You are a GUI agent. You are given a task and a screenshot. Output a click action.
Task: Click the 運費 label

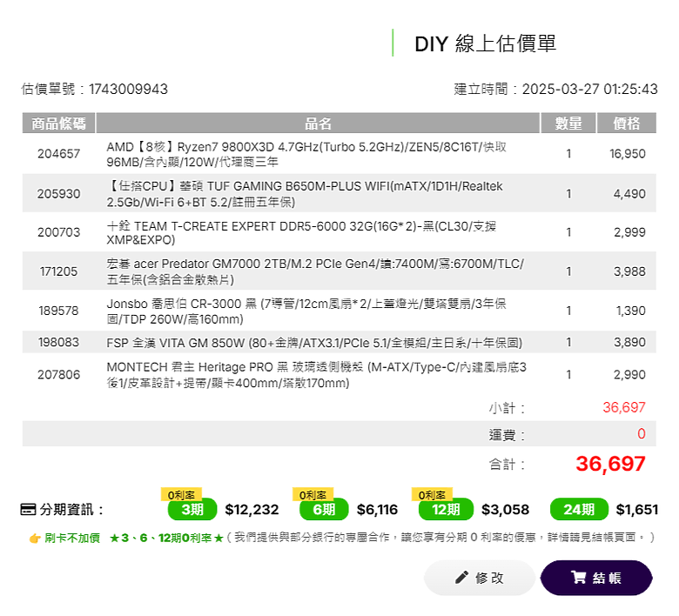coord(508,435)
